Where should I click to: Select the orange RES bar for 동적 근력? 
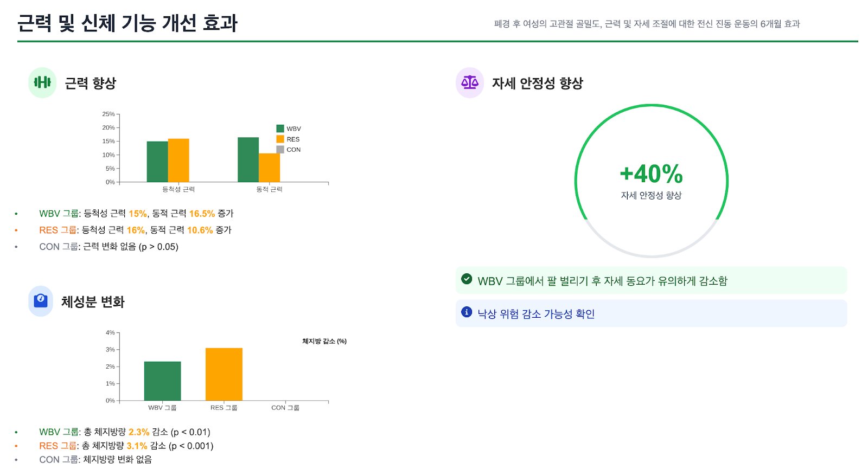(x=270, y=168)
